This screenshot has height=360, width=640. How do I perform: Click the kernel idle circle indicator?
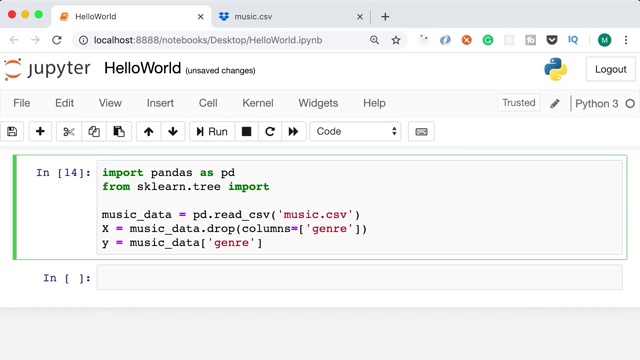pos(630,104)
